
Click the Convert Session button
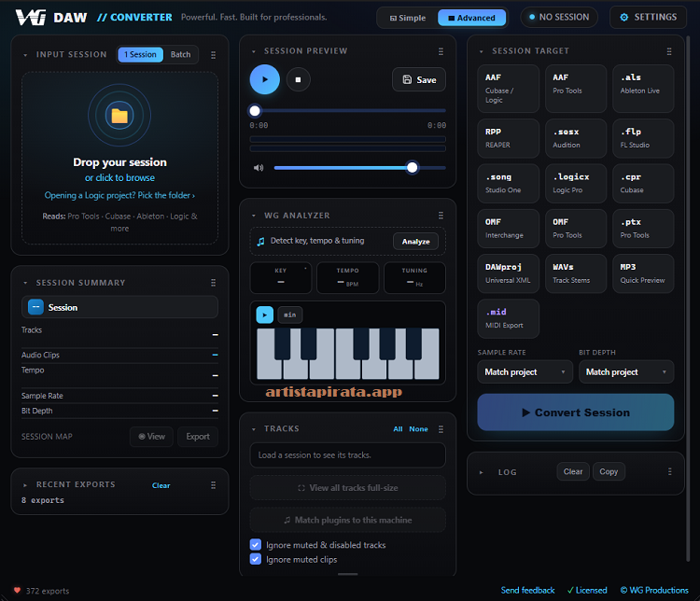[576, 412]
